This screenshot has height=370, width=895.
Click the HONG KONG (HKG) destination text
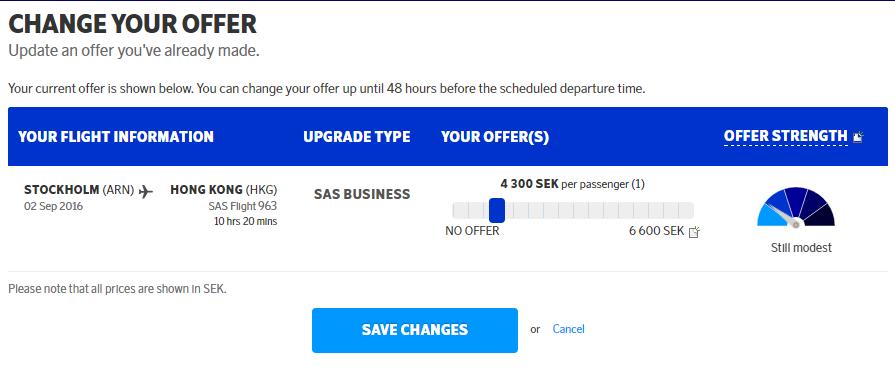click(224, 190)
